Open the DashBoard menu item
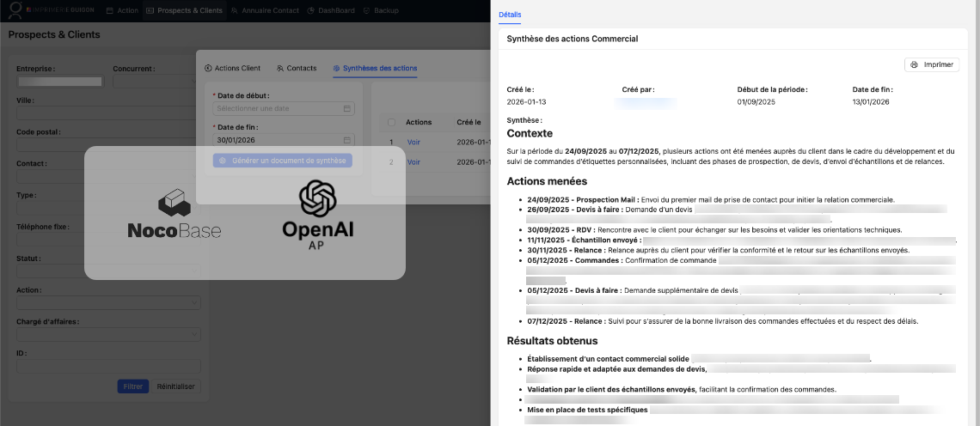 coord(331,10)
